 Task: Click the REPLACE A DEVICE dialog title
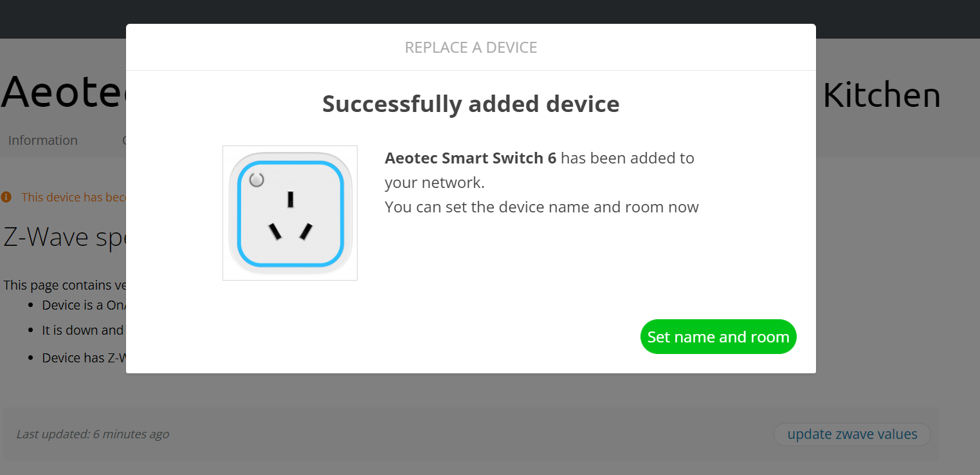471,48
